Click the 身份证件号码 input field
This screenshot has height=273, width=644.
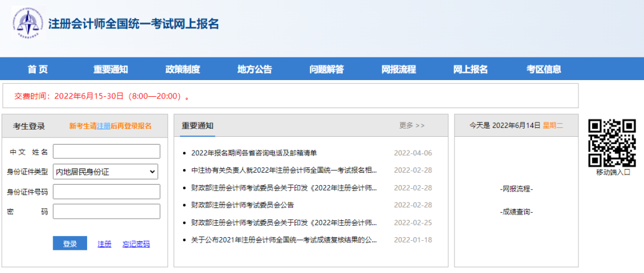106,192
